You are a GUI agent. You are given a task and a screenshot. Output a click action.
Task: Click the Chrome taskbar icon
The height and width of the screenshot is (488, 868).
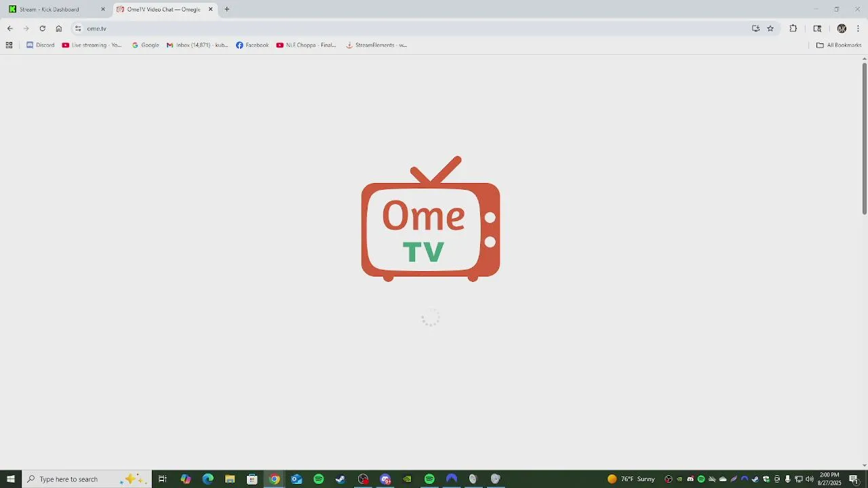tap(274, 479)
